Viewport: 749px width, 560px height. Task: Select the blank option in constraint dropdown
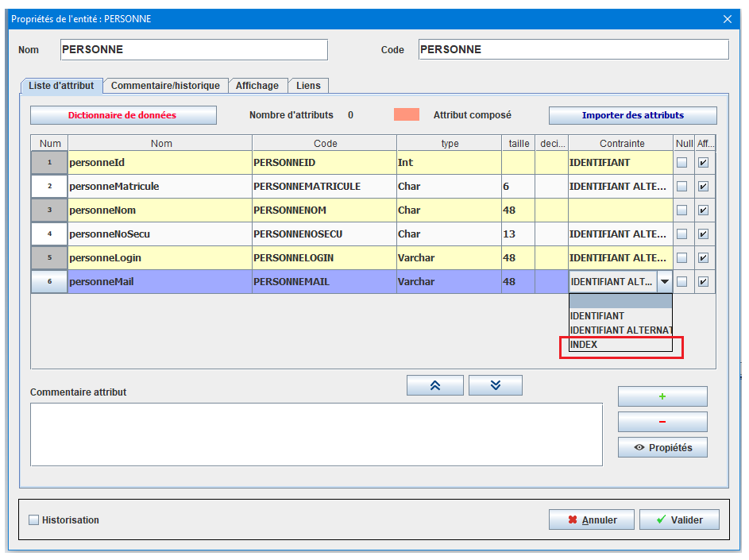(x=620, y=302)
